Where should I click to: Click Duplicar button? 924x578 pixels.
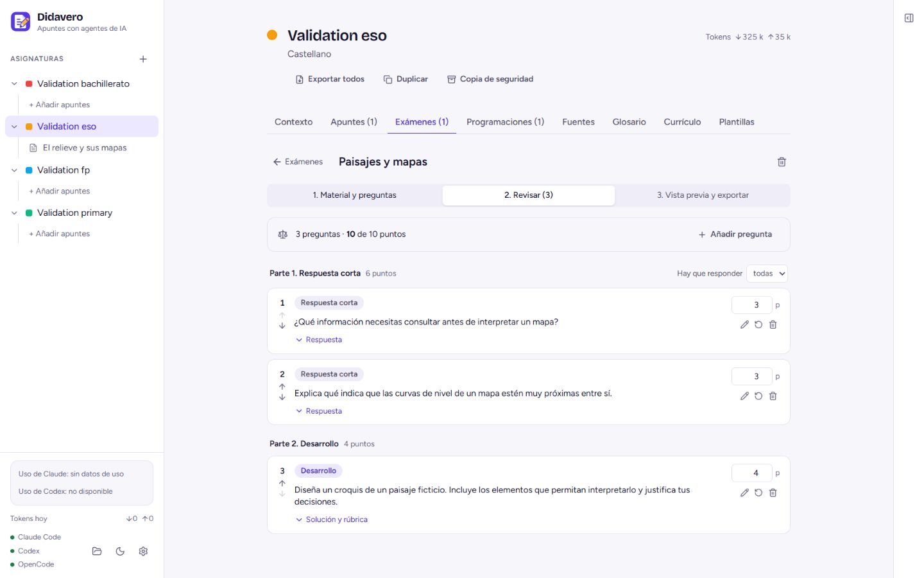[406, 79]
